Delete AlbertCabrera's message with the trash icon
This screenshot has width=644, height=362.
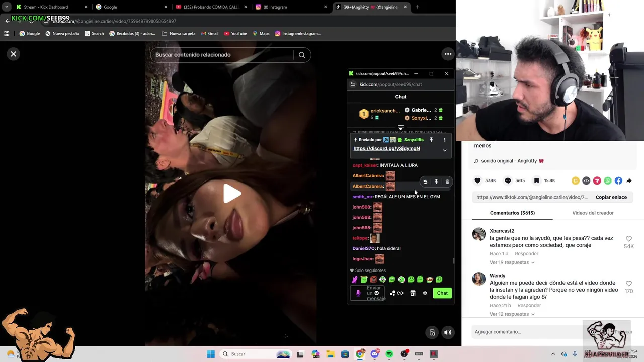[x=447, y=182]
